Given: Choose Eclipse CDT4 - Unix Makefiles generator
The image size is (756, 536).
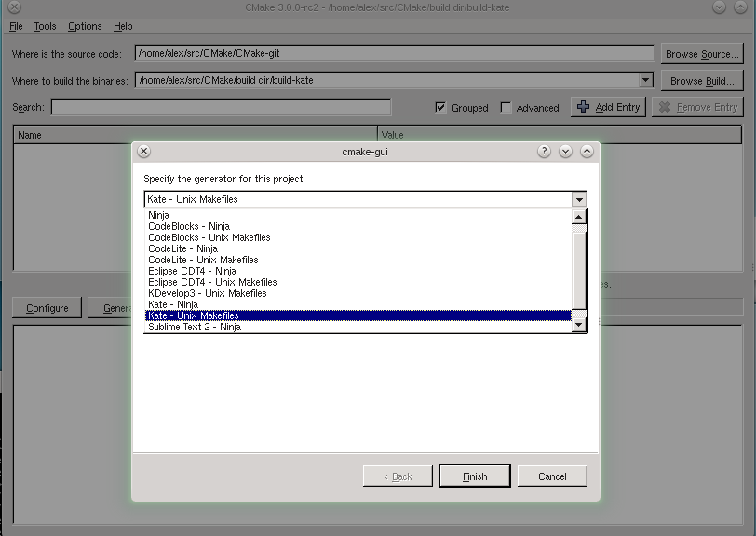Looking at the screenshot, I should [x=212, y=282].
